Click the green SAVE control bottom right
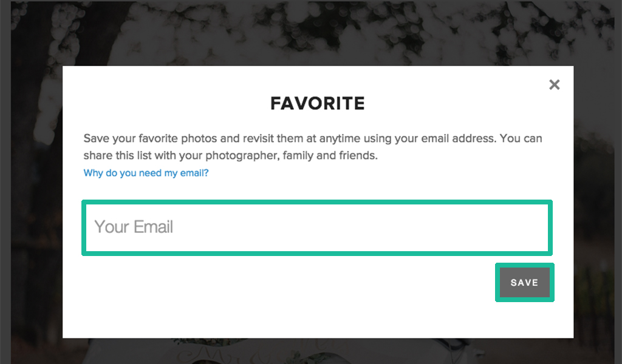Viewport: 622px width, 364px height. pos(524,282)
